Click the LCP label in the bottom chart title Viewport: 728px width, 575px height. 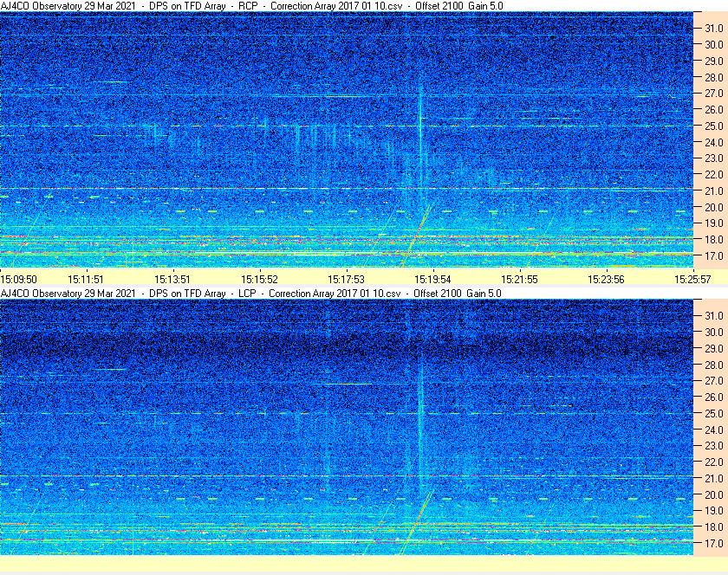point(247,294)
